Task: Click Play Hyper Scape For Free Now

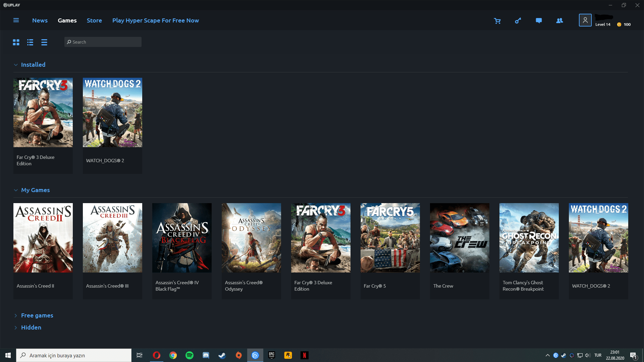Action: pyautogui.click(x=156, y=20)
